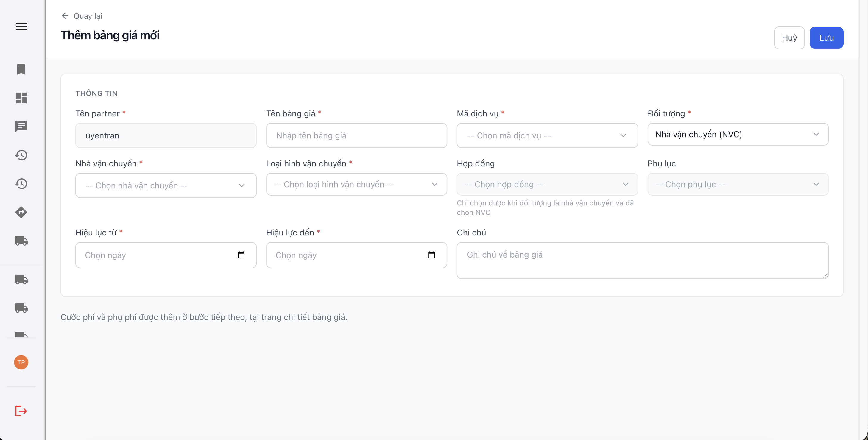The height and width of the screenshot is (440, 868).
Task: Open the TP user avatar
Action: click(x=21, y=362)
